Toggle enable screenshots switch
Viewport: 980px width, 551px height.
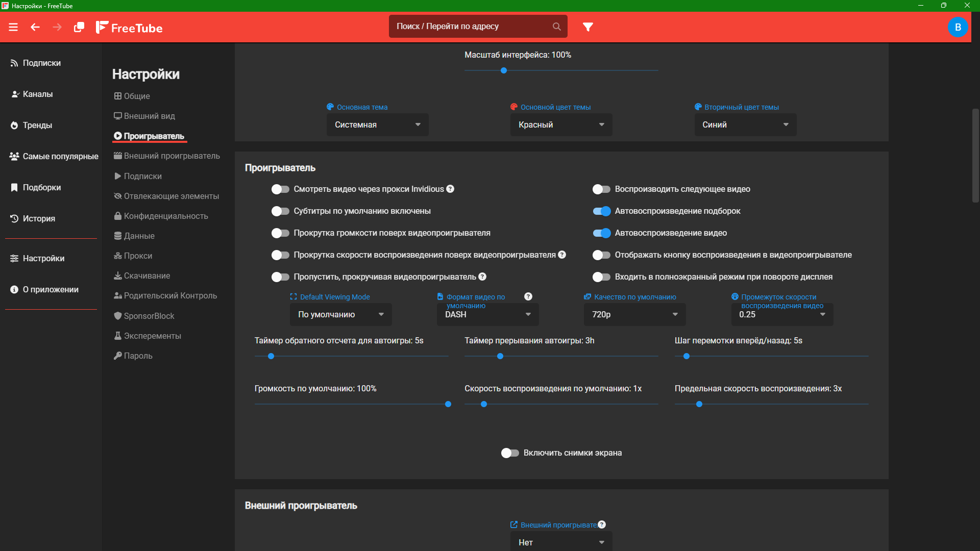pos(509,453)
